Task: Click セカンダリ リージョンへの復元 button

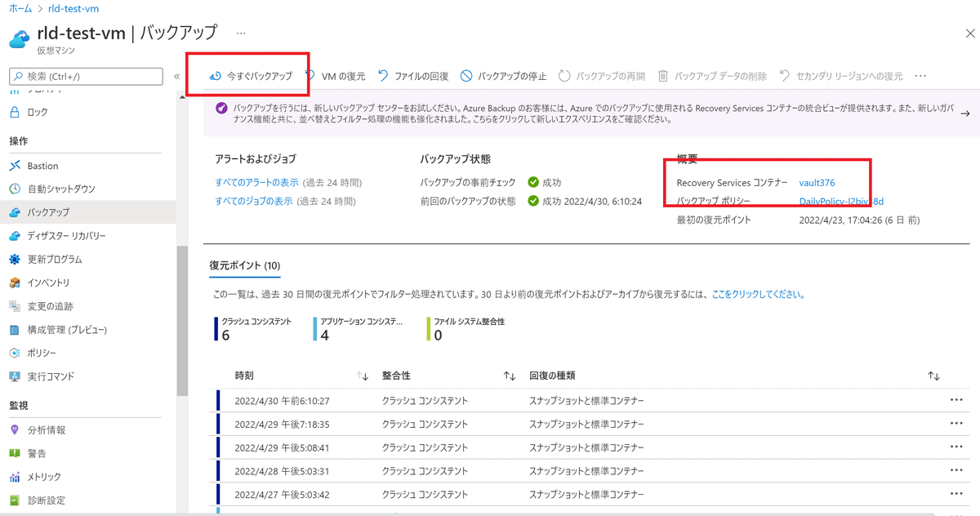Action: [x=840, y=76]
